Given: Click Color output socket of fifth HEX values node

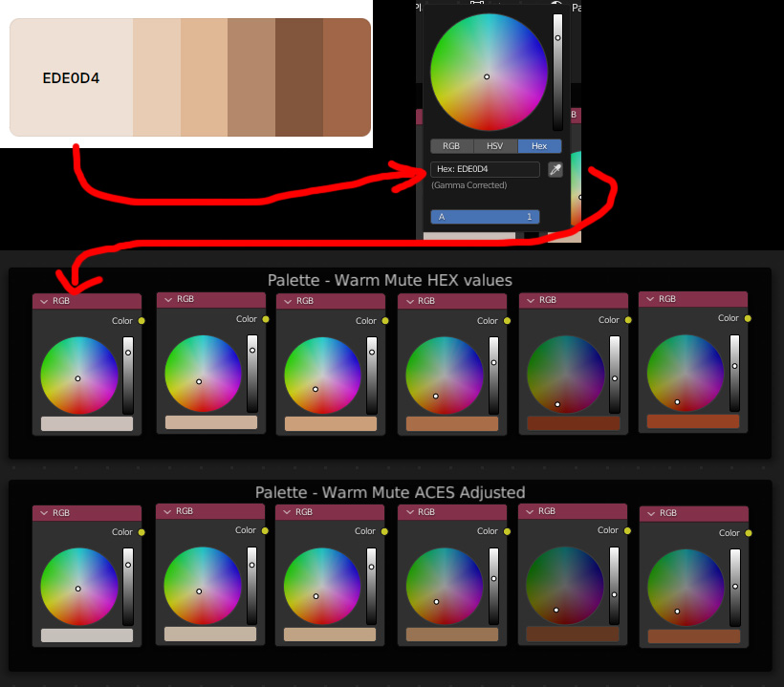Looking at the screenshot, I should pos(628,320).
